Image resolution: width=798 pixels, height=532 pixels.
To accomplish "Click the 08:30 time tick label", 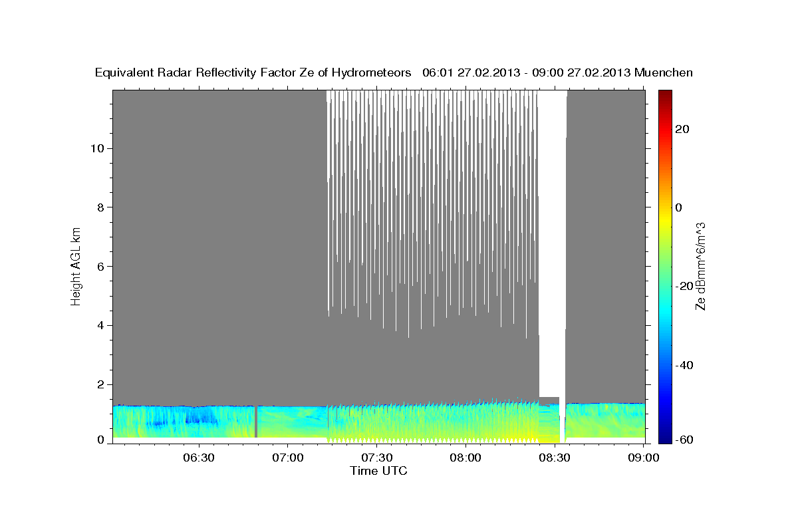I will coord(555,458).
